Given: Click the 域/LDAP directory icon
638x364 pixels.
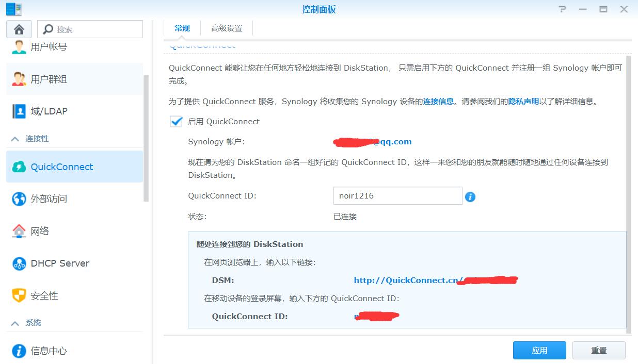Looking at the screenshot, I should tap(19, 111).
